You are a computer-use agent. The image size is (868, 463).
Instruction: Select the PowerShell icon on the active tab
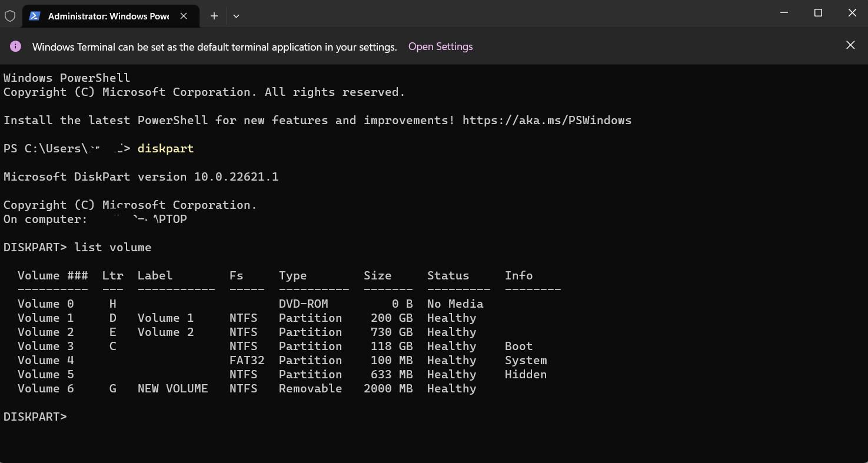(35, 16)
